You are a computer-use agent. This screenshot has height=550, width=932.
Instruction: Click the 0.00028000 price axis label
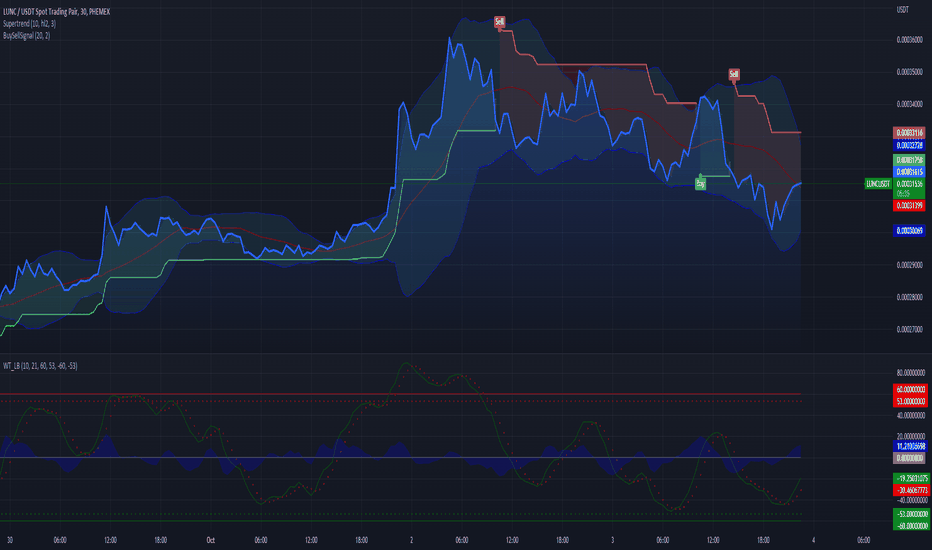click(x=909, y=297)
